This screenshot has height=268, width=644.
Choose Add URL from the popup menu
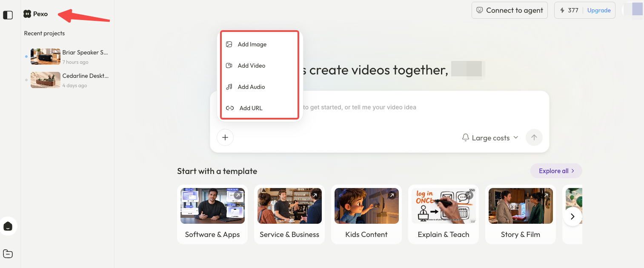point(260,108)
